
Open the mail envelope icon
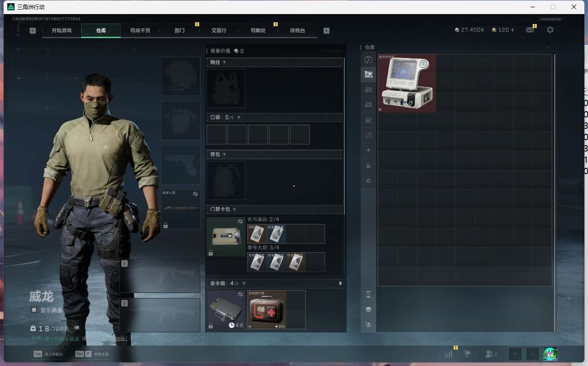(530, 30)
